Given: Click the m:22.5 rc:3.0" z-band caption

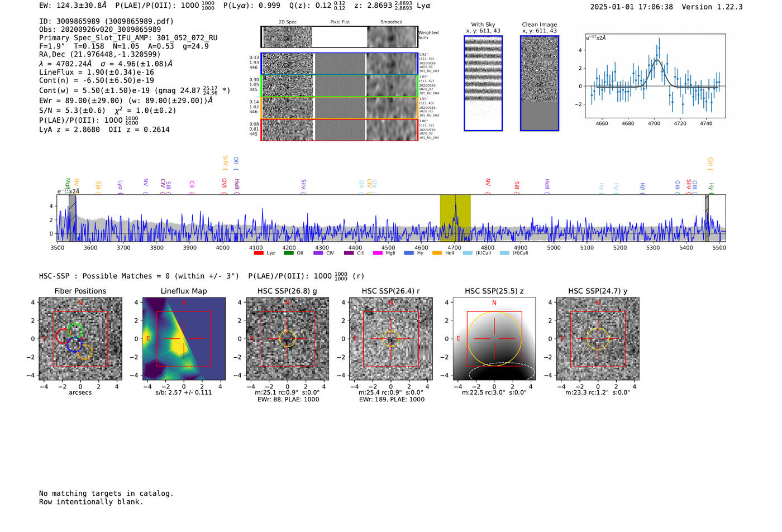Looking at the screenshot, I should (x=494, y=392).
